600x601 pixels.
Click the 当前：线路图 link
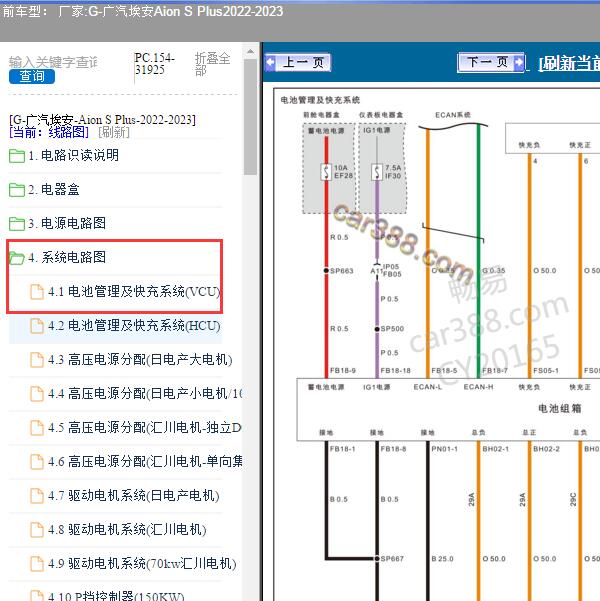pyautogui.click(x=49, y=133)
